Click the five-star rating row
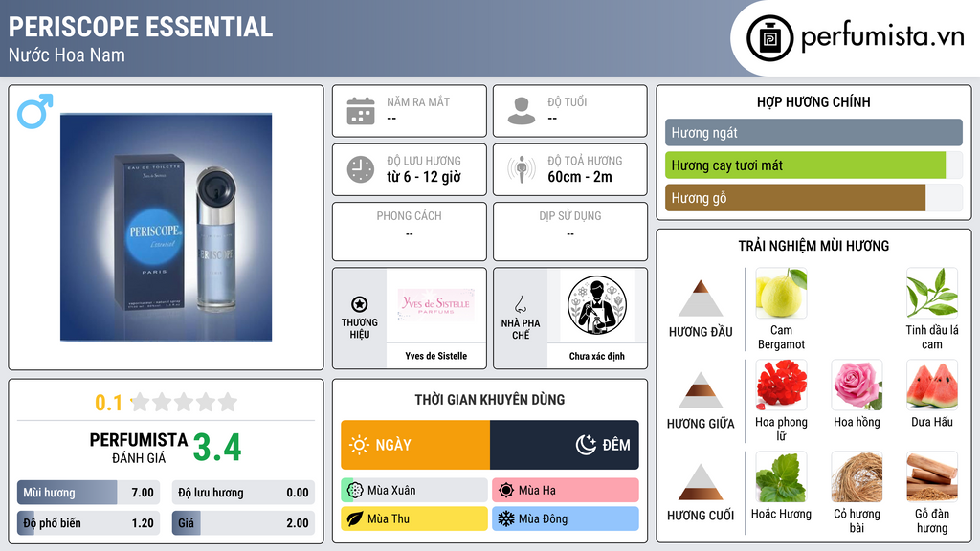The height and width of the screenshot is (551, 980). 185,402
